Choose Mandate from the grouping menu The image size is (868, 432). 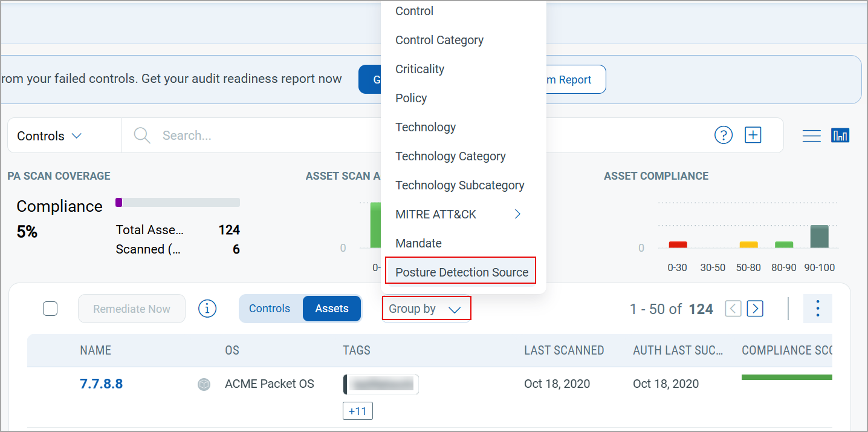click(x=419, y=243)
